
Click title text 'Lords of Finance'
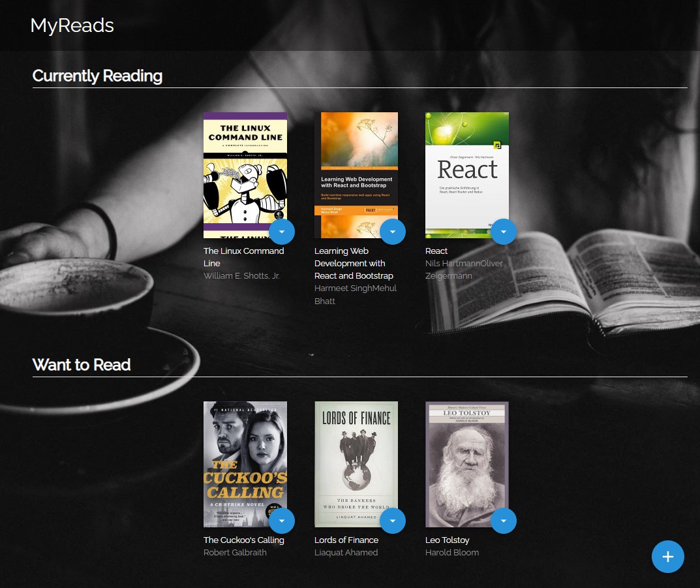coord(346,540)
